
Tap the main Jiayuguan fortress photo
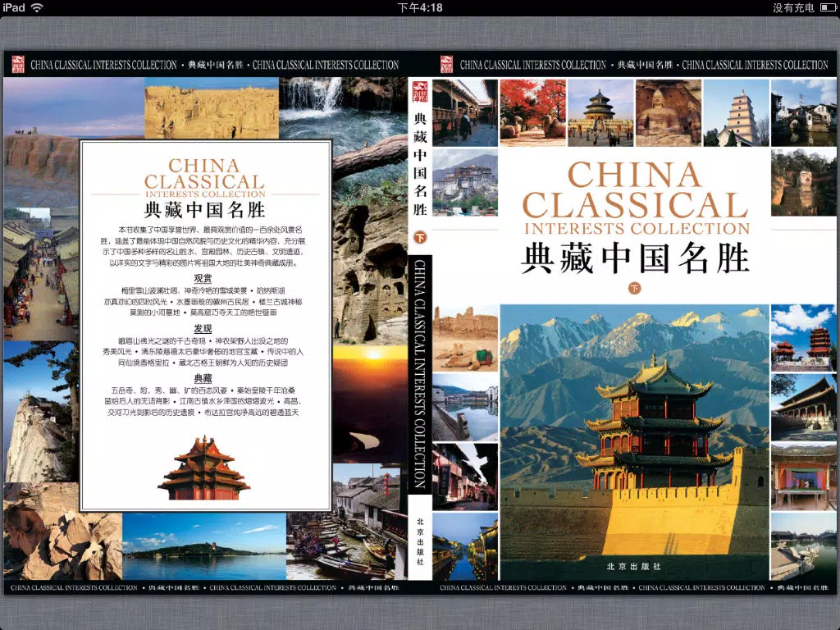click(634, 442)
